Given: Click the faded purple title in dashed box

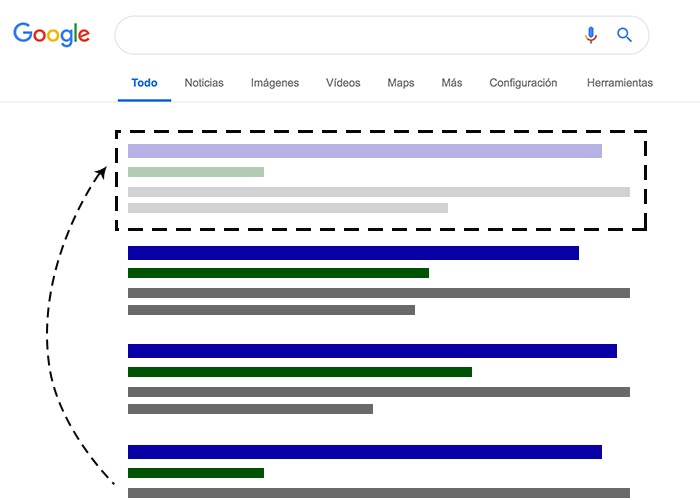Looking at the screenshot, I should pyautogui.click(x=365, y=151).
